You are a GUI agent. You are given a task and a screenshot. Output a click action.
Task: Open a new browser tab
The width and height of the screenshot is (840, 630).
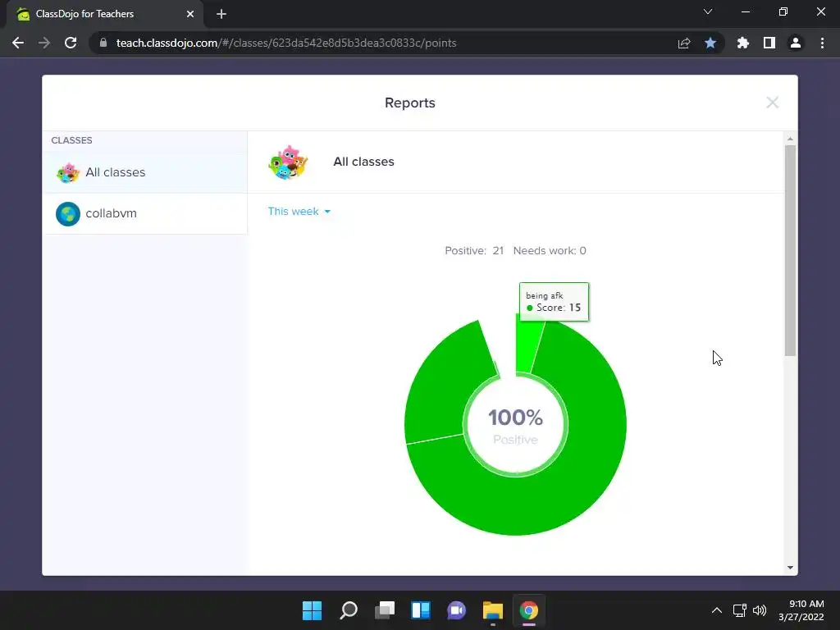221,14
